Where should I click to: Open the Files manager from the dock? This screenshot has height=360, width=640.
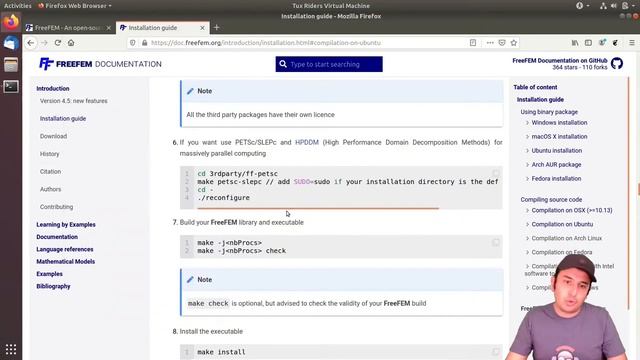point(11,64)
